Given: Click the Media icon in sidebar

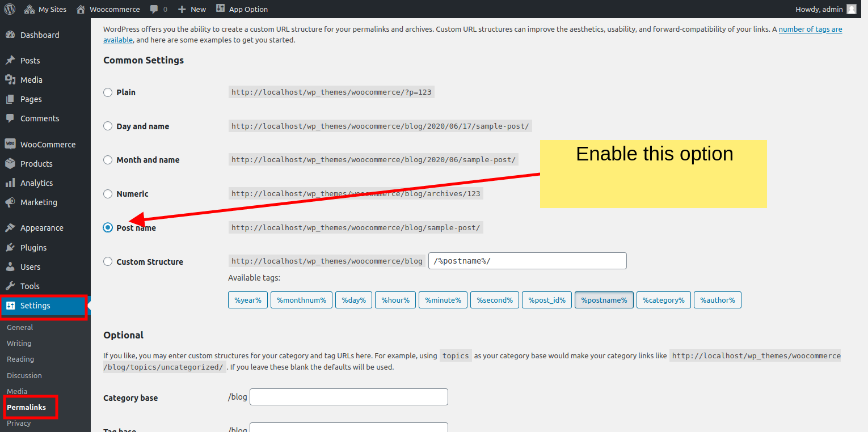Looking at the screenshot, I should click(10, 79).
